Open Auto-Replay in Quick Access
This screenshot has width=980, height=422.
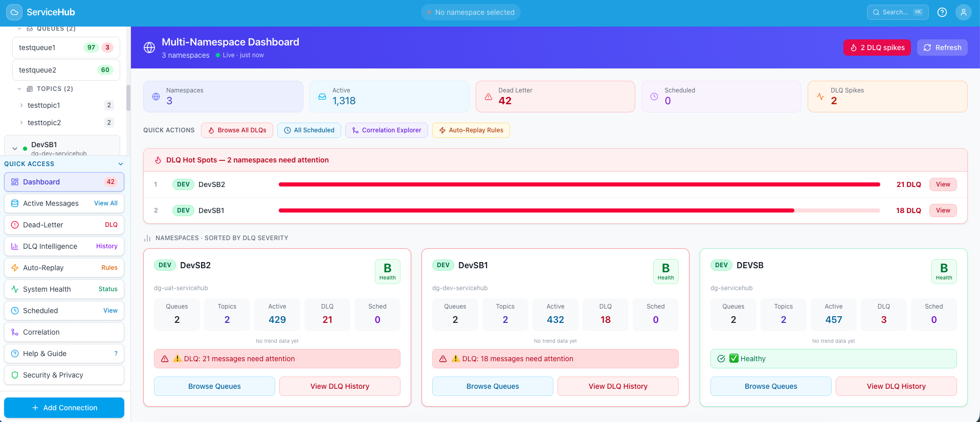(x=64, y=268)
